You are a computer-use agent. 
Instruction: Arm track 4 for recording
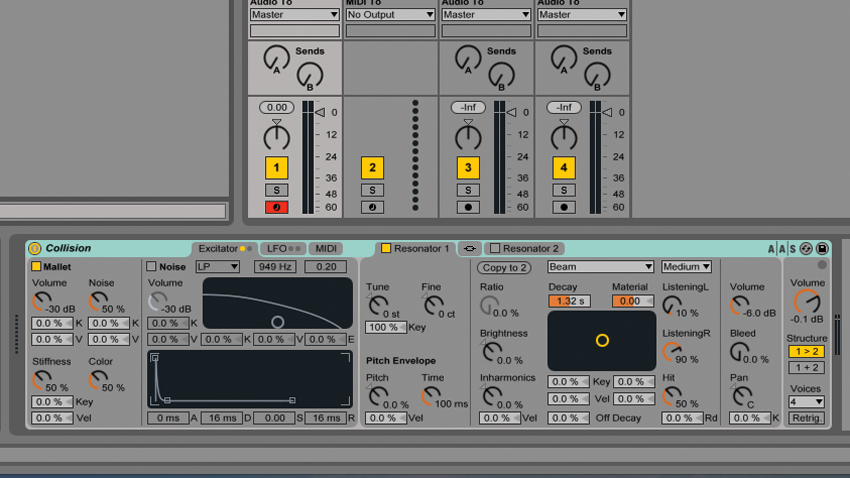(564, 207)
